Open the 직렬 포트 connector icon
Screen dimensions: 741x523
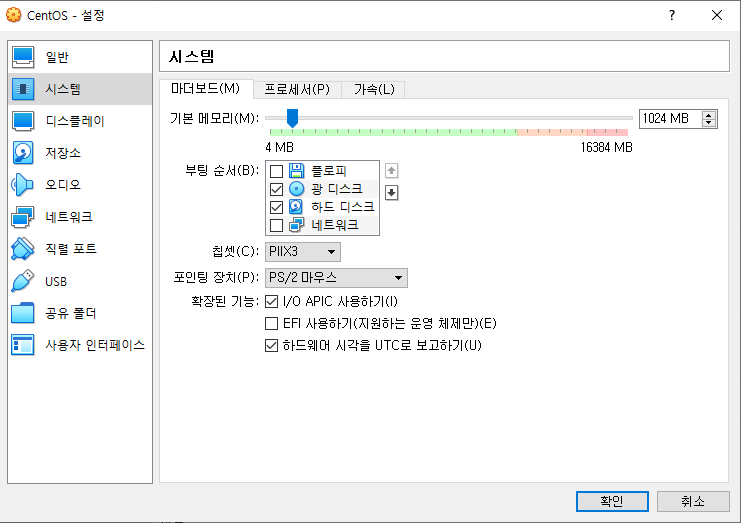pyautogui.click(x=23, y=249)
